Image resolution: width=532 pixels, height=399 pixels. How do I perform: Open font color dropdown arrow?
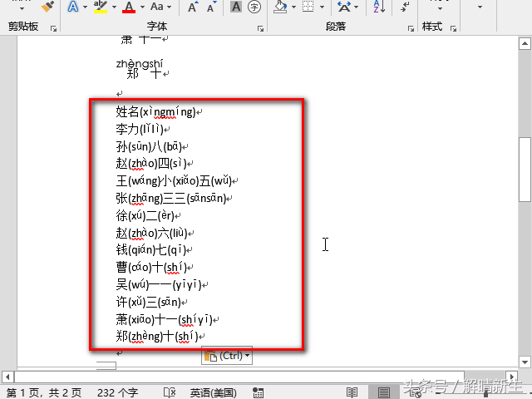142,7
